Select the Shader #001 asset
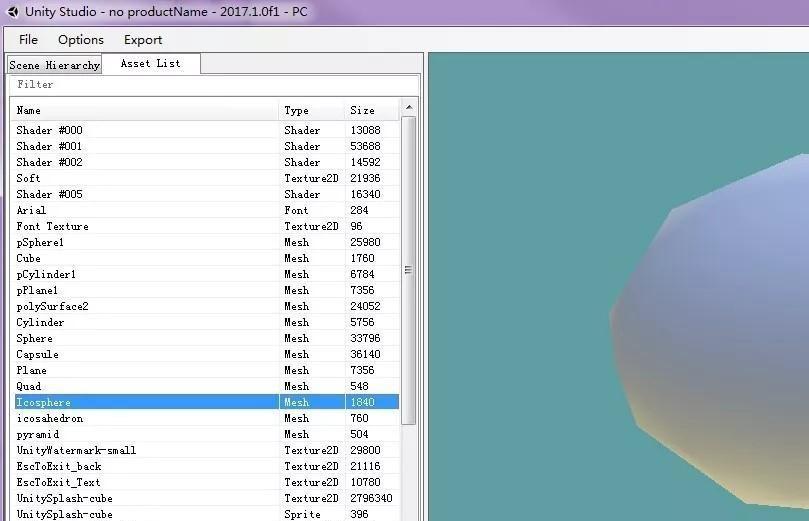809x521 pixels. (206, 146)
